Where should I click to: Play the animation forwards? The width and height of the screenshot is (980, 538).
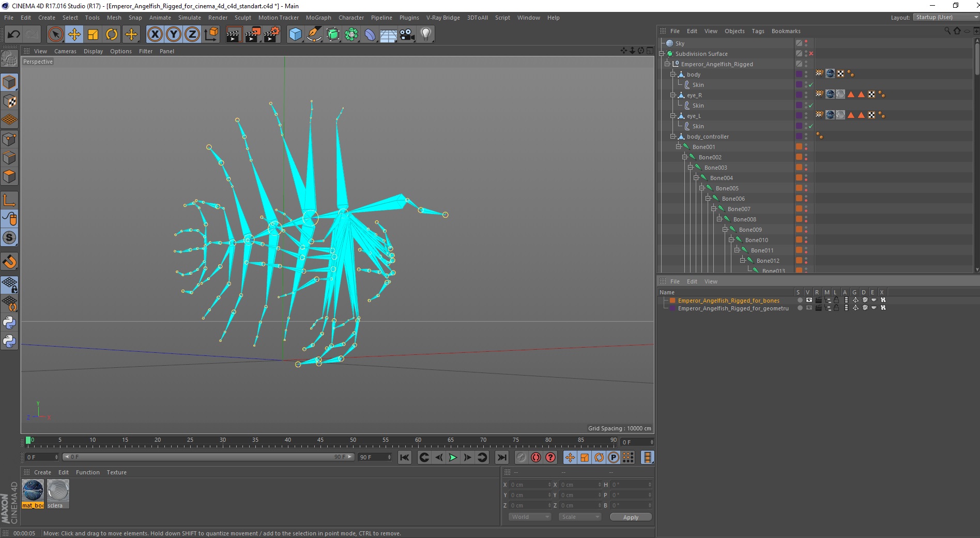(x=453, y=457)
